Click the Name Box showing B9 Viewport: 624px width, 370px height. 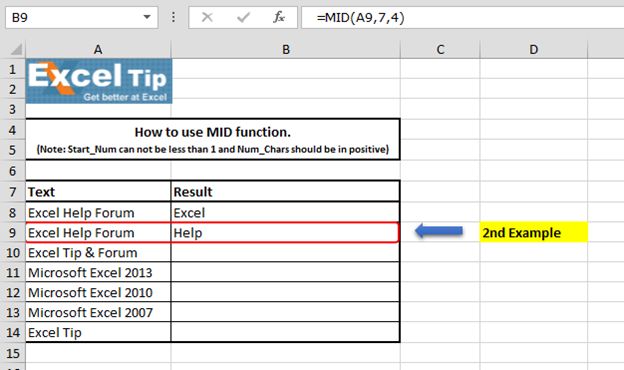tap(82, 17)
